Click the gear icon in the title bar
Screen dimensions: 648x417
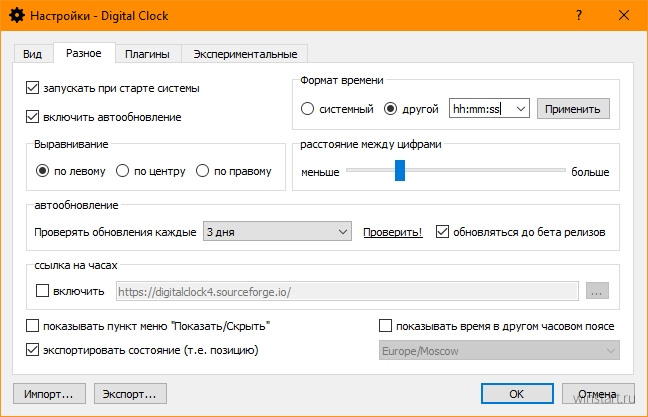(x=17, y=15)
